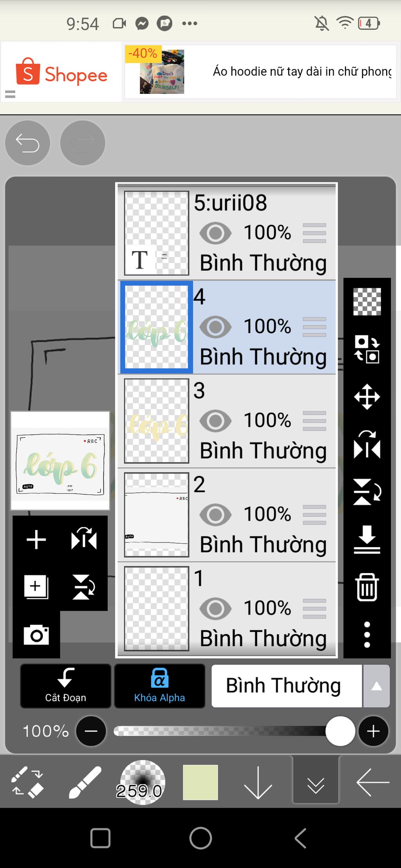This screenshot has width=401, height=868.
Task: Select the move transform tool icon
Action: (367, 397)
